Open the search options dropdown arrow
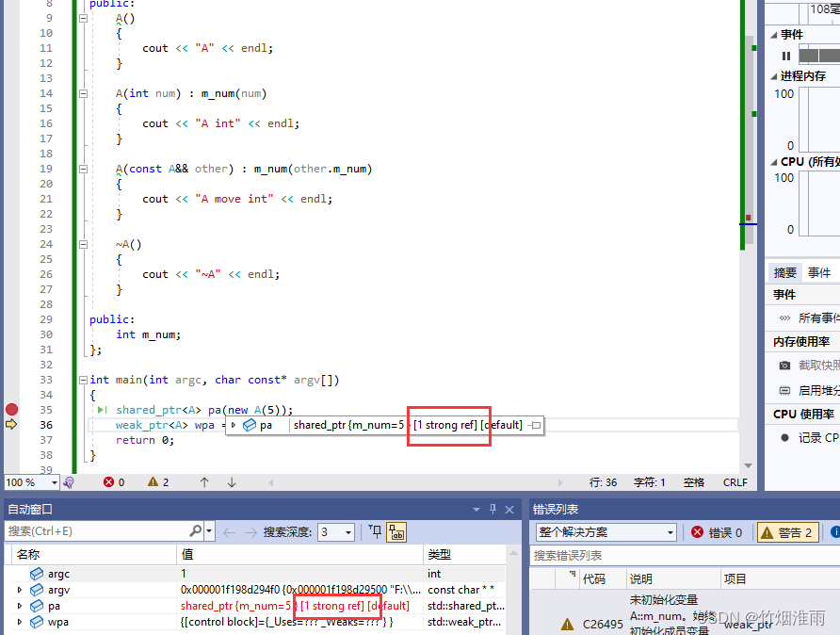This screenshot has width=840, height=635. point(209,531)
